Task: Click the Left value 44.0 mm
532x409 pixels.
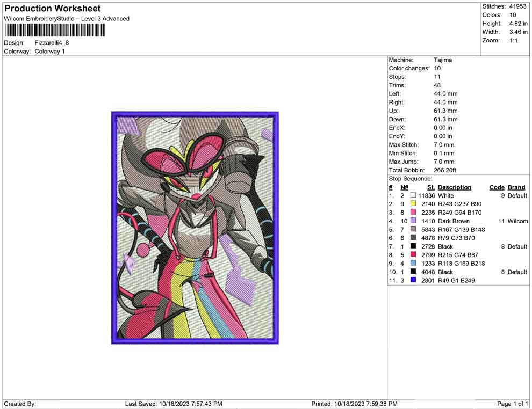Action: pyautogui.click(x=445, y=93)
